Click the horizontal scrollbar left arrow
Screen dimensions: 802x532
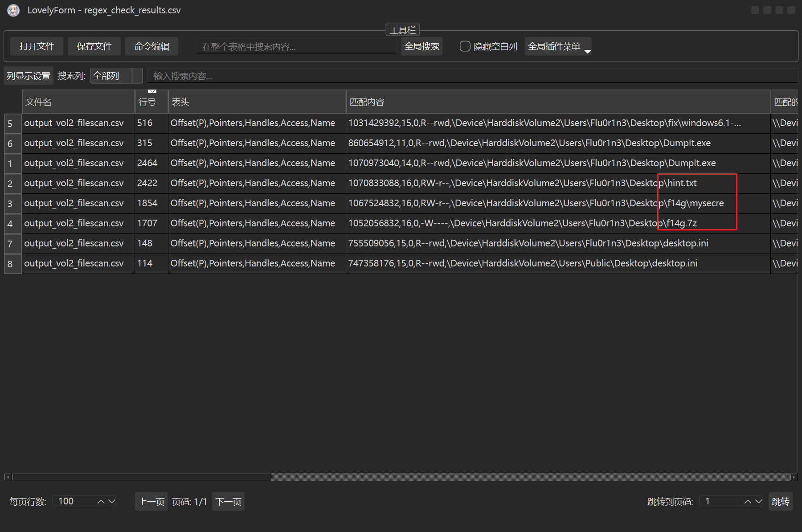[x=8, y=477]
